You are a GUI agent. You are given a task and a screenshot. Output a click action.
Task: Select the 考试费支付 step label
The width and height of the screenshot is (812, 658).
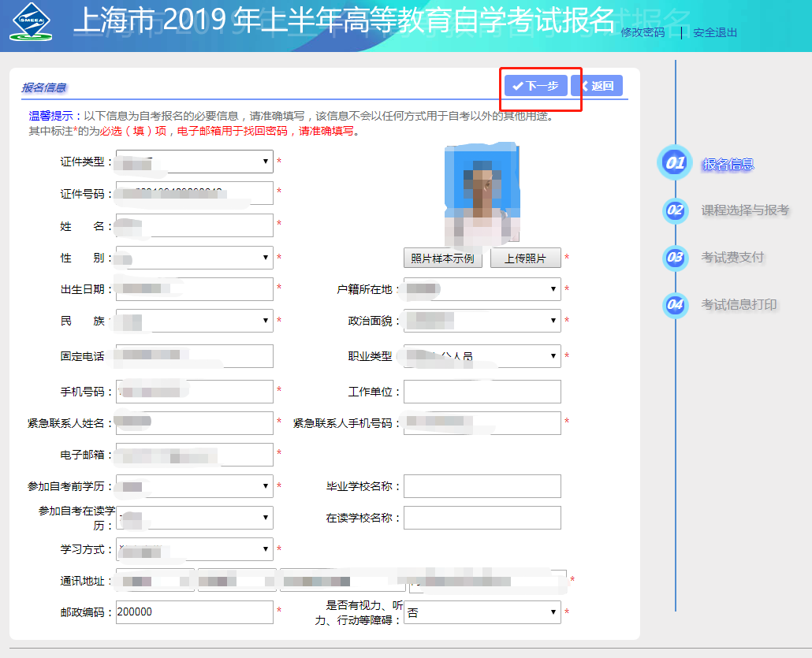[732, 258]
